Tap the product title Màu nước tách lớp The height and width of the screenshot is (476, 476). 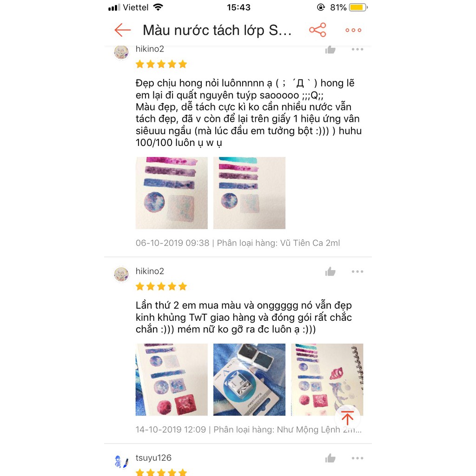(217, 30)
